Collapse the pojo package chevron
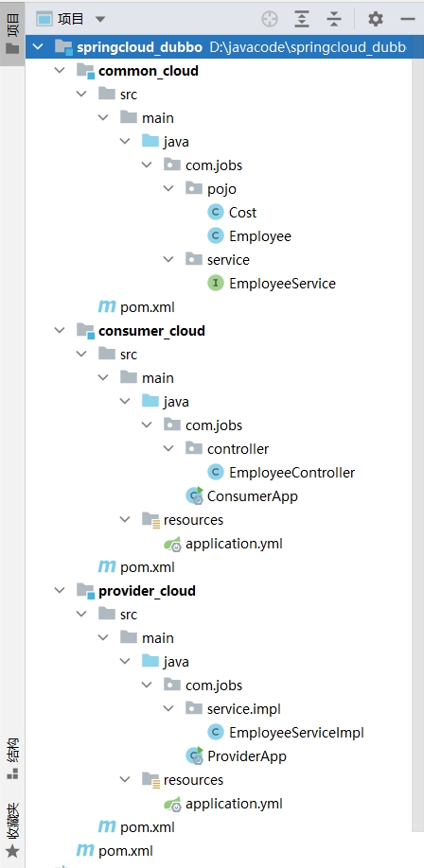The width and height of the screenshot is (424, 868). tap(168, 189)
